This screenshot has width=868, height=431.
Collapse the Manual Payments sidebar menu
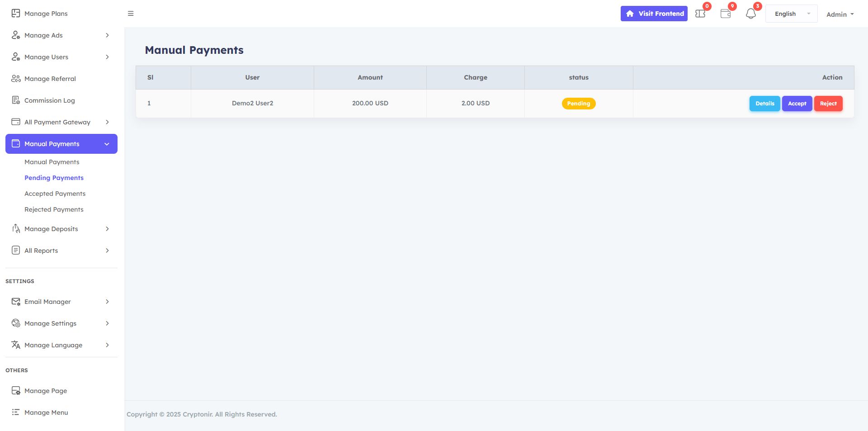107,144
